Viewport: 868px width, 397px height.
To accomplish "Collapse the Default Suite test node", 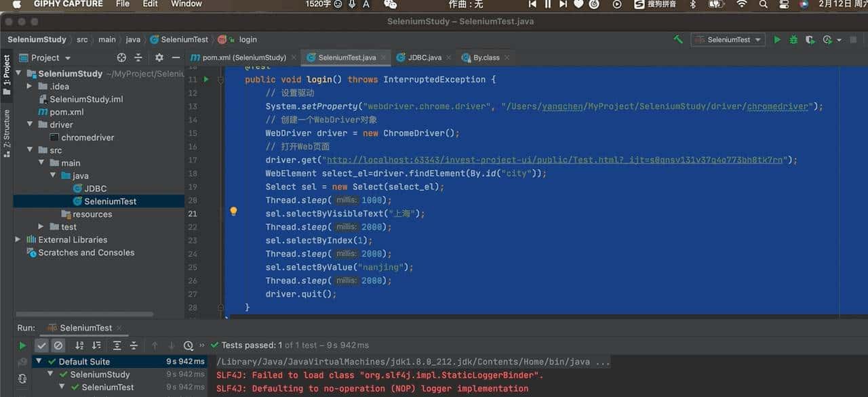I will 39,360.
